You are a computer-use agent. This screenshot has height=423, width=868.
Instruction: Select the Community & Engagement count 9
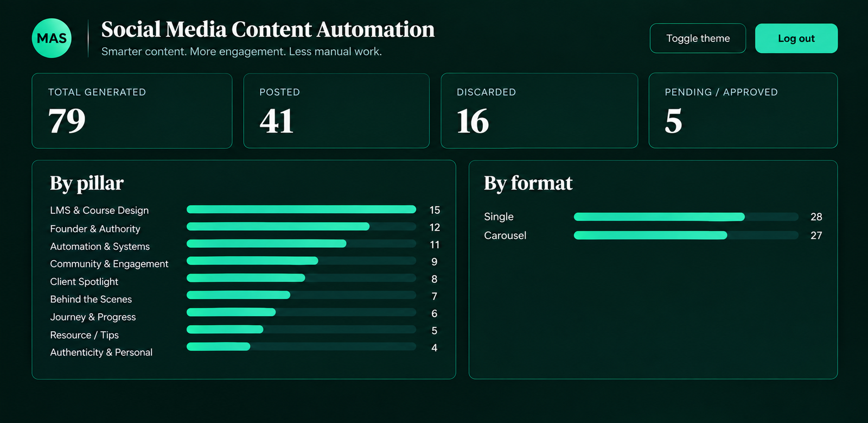click(434, 262)
